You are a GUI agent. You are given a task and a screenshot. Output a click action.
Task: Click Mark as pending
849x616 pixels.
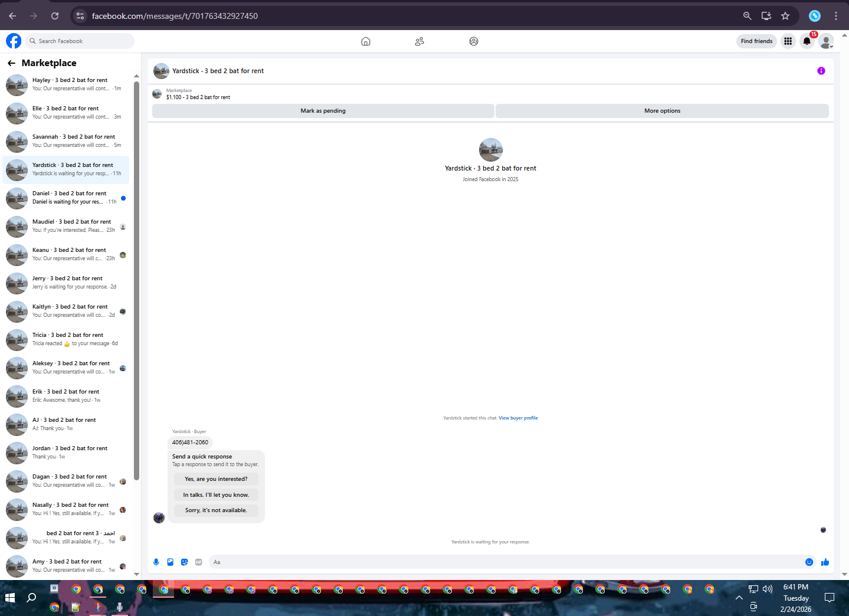pyautogui.click(x=323, y=111)
